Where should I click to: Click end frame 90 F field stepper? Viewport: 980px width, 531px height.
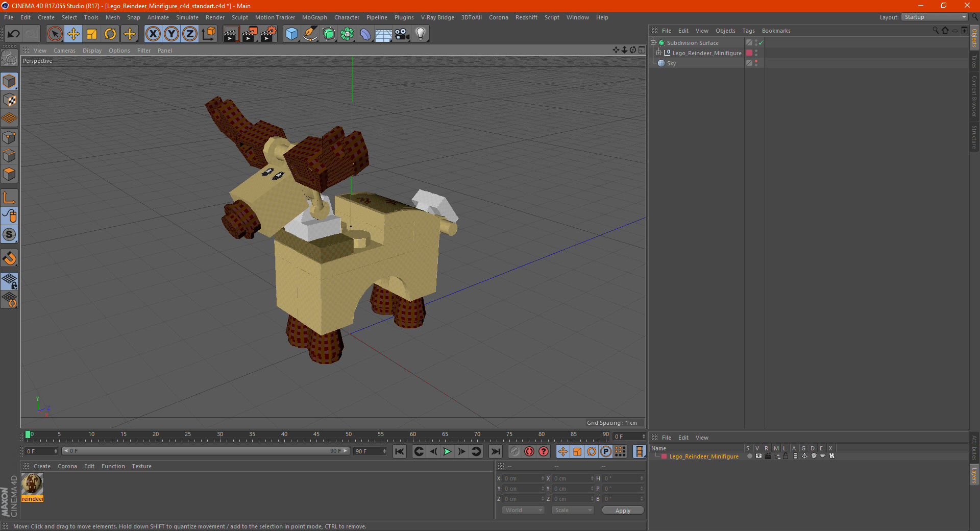click(384, 451)
